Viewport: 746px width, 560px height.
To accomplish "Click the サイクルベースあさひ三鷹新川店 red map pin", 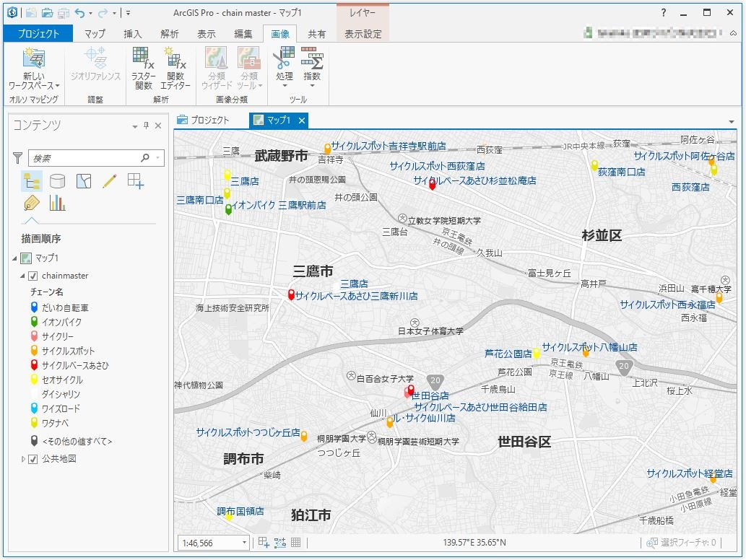I will click(291, 294).
